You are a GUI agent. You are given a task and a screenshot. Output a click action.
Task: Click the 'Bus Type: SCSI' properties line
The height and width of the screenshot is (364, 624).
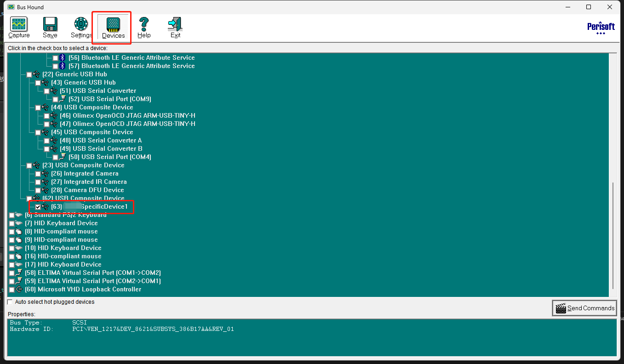tap(48, 323)
